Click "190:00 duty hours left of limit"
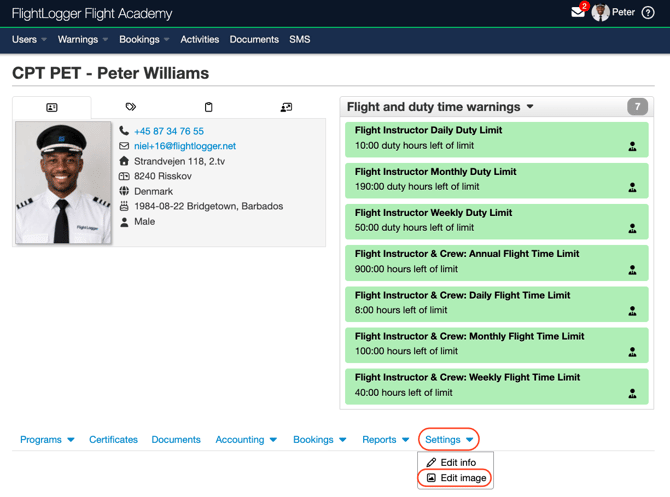 pyautogui.click(x=417, y=187)
